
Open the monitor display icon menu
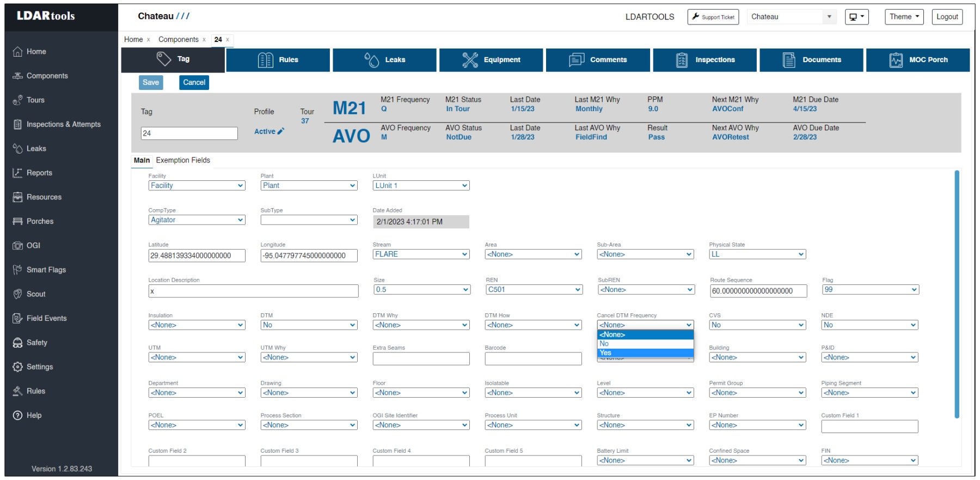(x=856, y=17)
